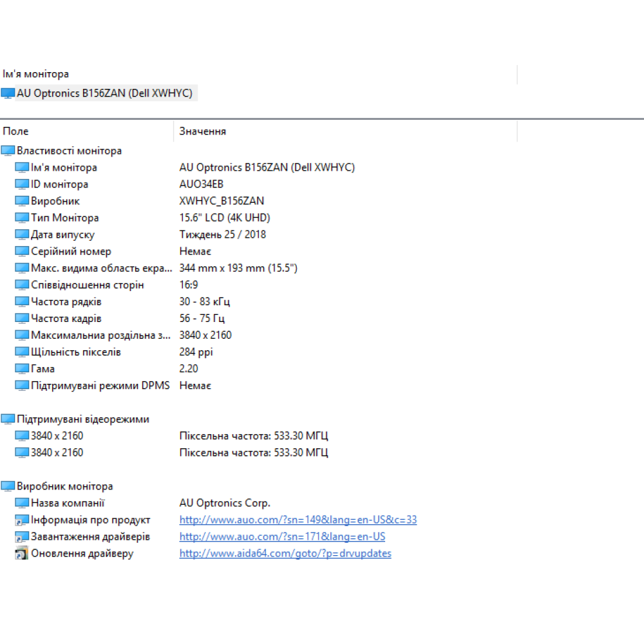Click the 15.6" LCD (4K UHD) value
644x644 pixels.
225,218
